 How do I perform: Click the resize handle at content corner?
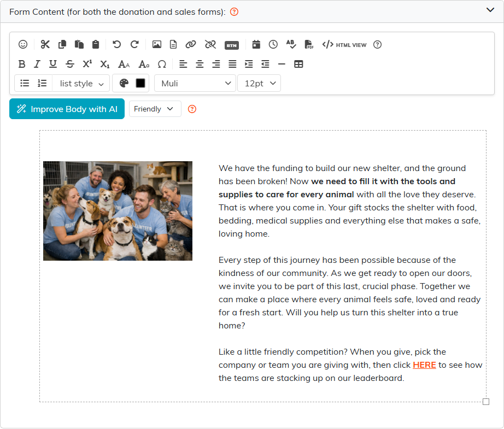(486, 402)
